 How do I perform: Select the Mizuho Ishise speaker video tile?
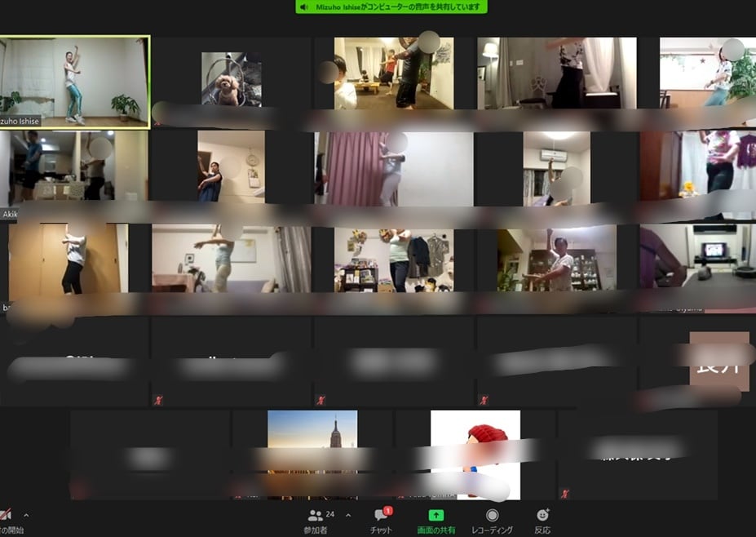[x=75, y=82]
